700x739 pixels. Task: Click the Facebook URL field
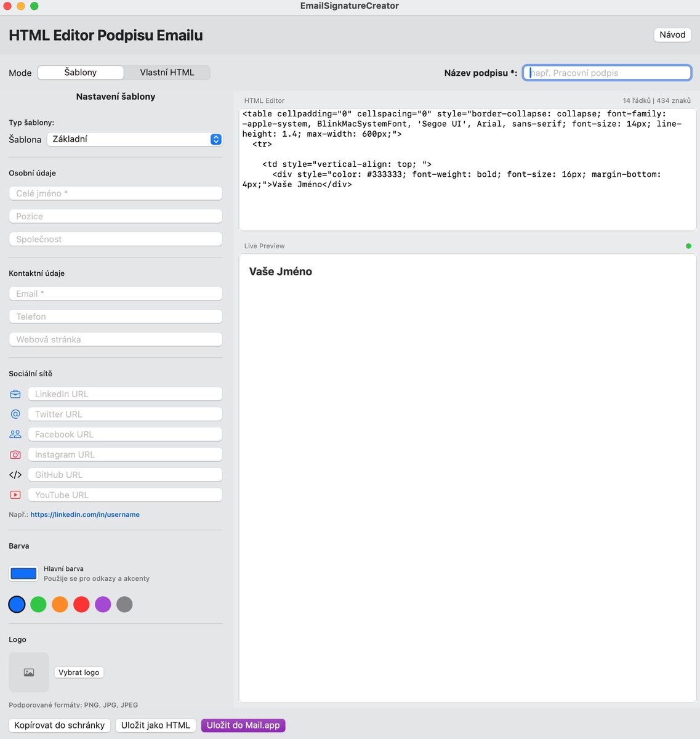tap(125, 434)
